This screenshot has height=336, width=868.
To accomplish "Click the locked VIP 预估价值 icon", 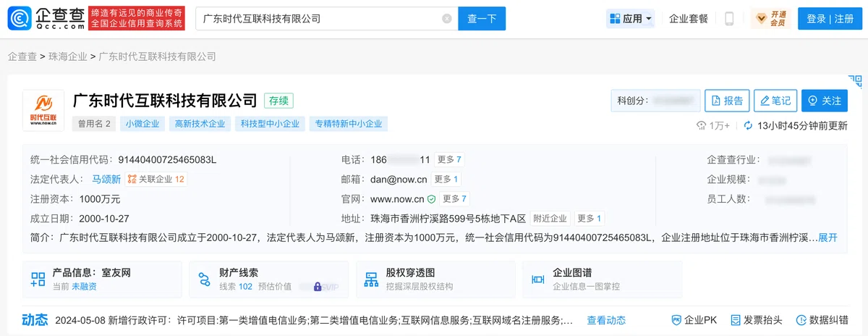I will tap(318, 287).
